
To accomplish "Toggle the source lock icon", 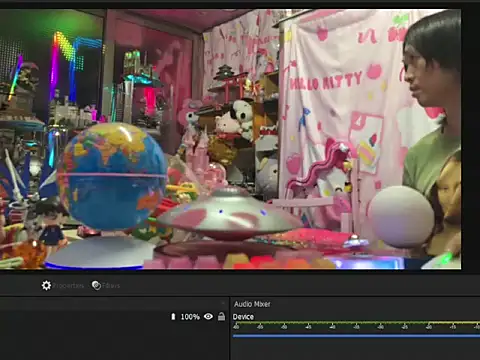I will point(221,316).
